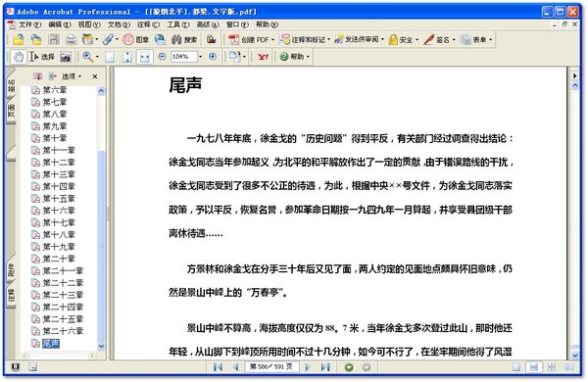Screen dimensions: 588x382
Task: Toggle Fit Width page view
Action: coord(145,57)
